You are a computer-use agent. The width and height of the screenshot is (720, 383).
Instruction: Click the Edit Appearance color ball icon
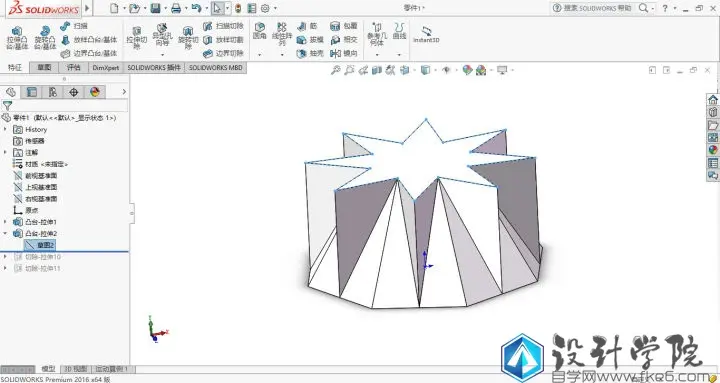click(467, 70)
